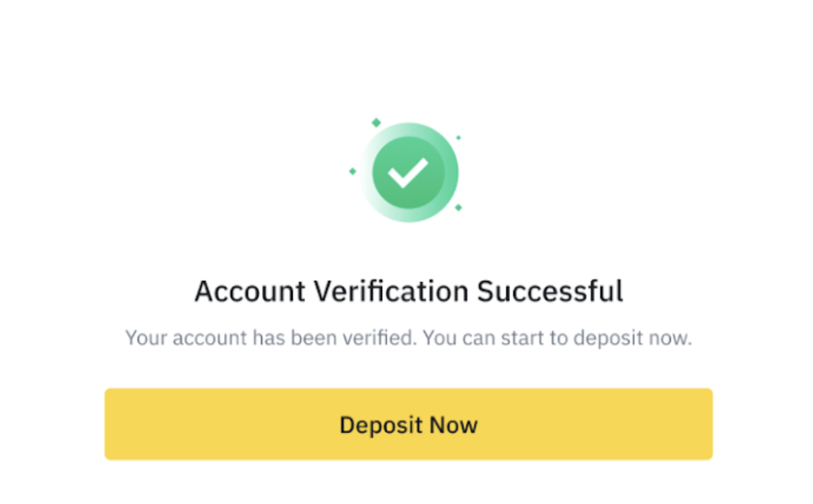813x504 pixels.
Task: Click the white tick inside the circle
Action: [407, 173]
